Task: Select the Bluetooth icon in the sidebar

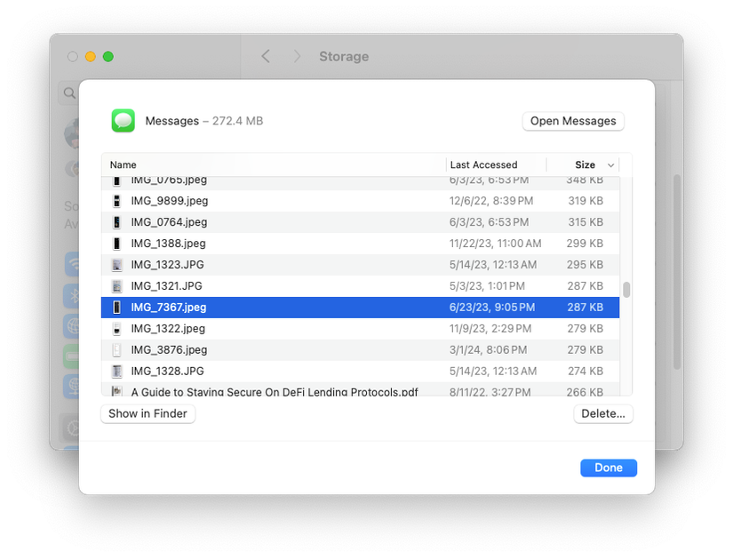Action: [73, 296]
